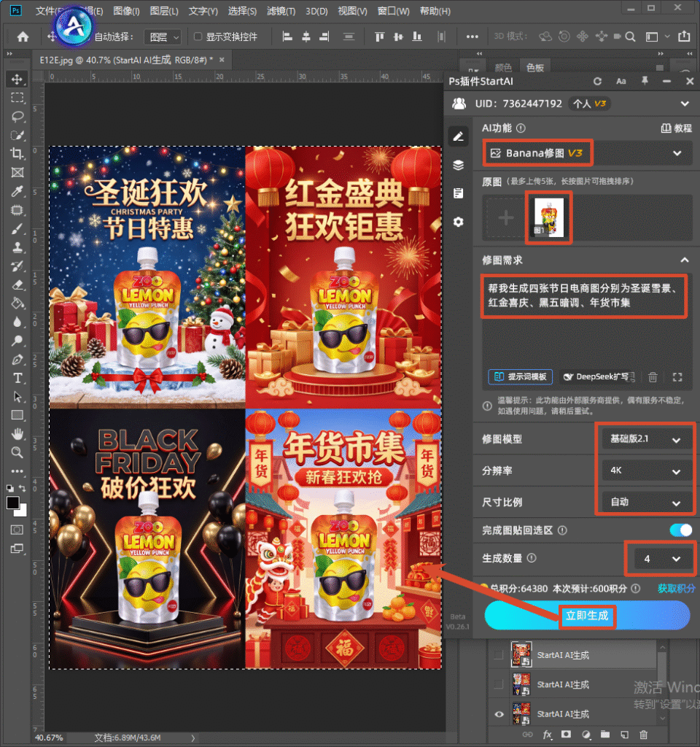Show the highlighted topmost StartAI AI生成 layer

(499, 655)
